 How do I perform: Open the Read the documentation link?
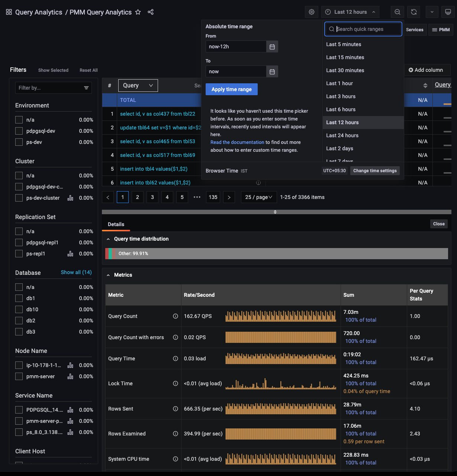(x=237, y=142)
